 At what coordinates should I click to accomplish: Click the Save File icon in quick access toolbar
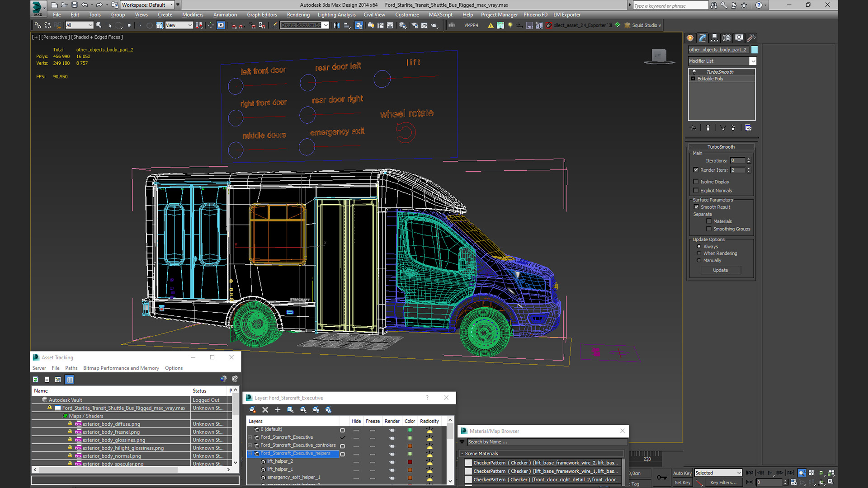click(75, 5)
